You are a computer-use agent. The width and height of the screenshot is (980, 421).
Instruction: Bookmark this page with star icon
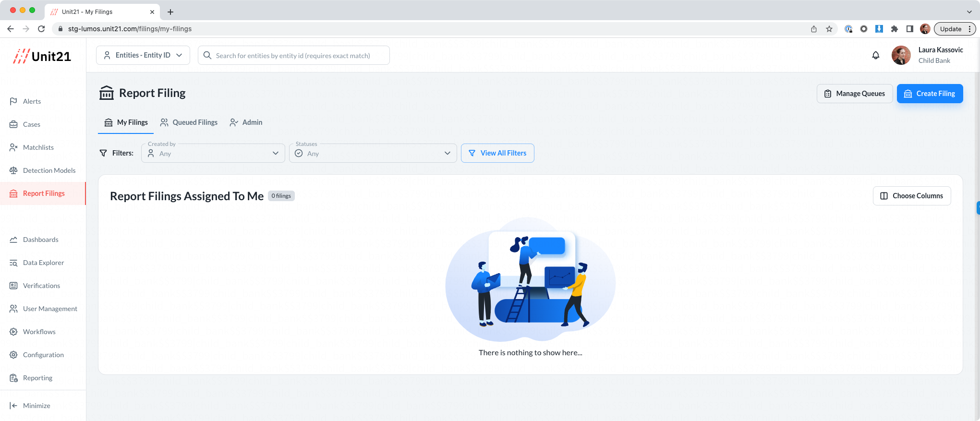click(x=829, y=29)
